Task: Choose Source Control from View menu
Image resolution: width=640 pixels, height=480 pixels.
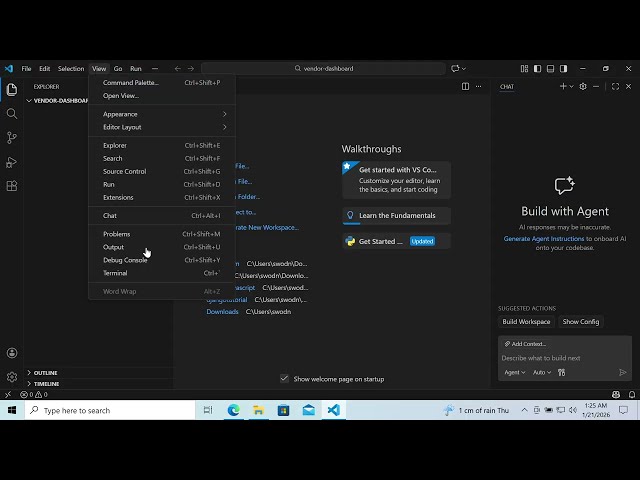Action: (x=162, y=171)
